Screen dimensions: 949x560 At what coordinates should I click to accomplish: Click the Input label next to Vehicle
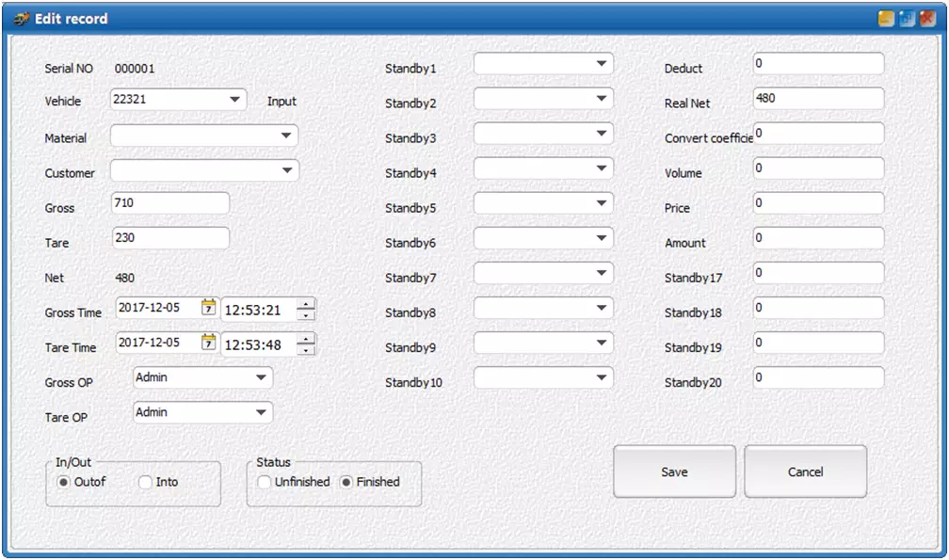point(282,101)
